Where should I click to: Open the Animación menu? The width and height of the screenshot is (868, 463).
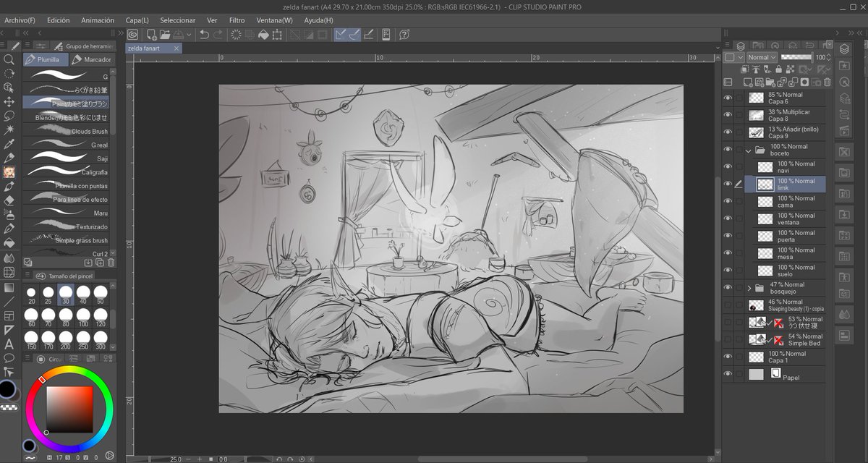[98, 20]
